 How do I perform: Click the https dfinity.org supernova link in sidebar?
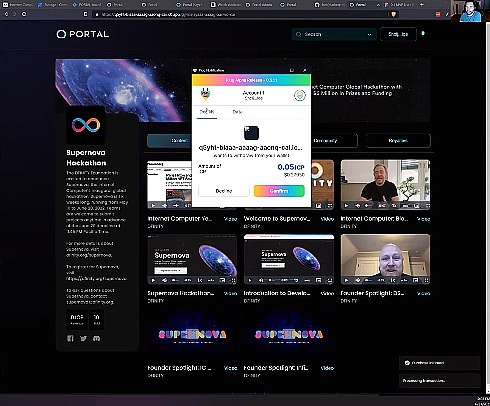point(96,279)
